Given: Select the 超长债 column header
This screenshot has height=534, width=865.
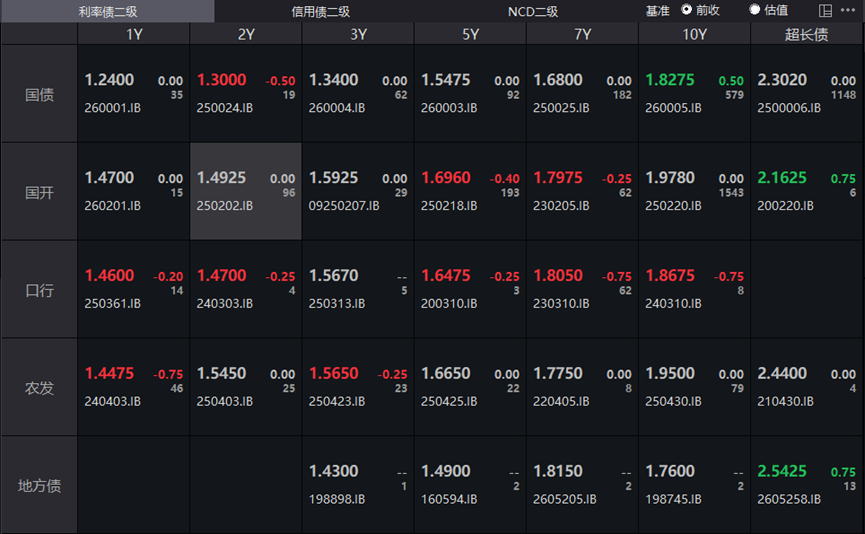Looking at the screenshot, I should pos(806,34).
